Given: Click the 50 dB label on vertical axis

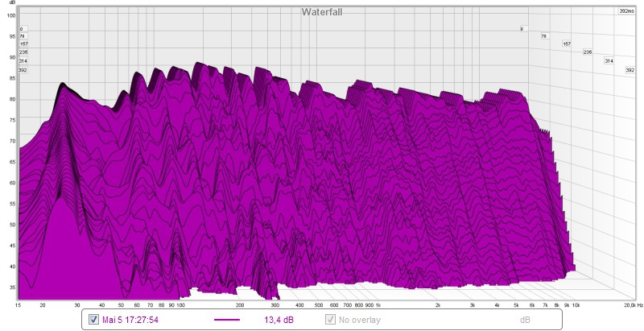Looking at the screenshot, I should pos(12,225).
